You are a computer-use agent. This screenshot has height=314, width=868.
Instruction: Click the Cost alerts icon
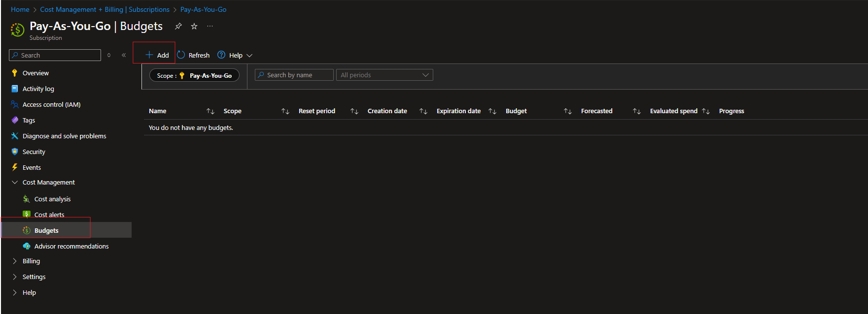tap(27, 214)
